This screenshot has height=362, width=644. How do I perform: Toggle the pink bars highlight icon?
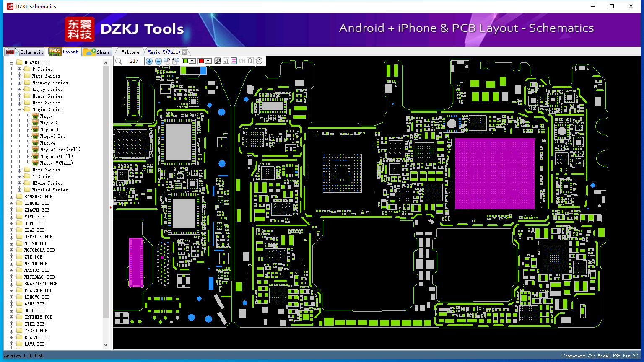click(x=234, y=61)
